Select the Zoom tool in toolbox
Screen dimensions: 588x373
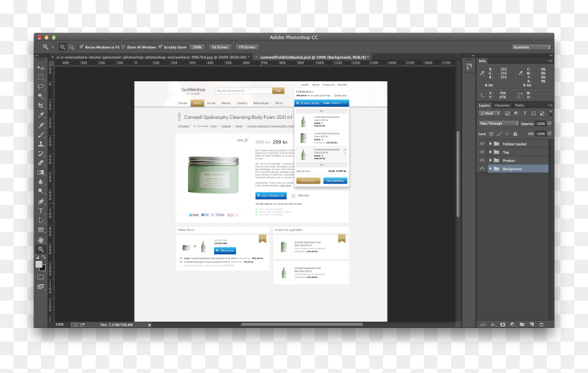(x=40, y=249)
